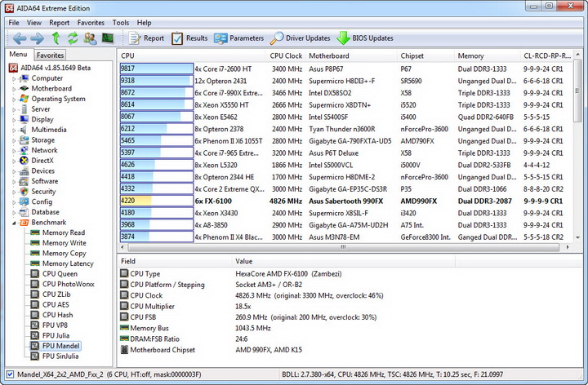Image resolution: width=588 pixels, height=385 pixels.
Task: Select Devices in the tree
Action: (x=42, y=170)
